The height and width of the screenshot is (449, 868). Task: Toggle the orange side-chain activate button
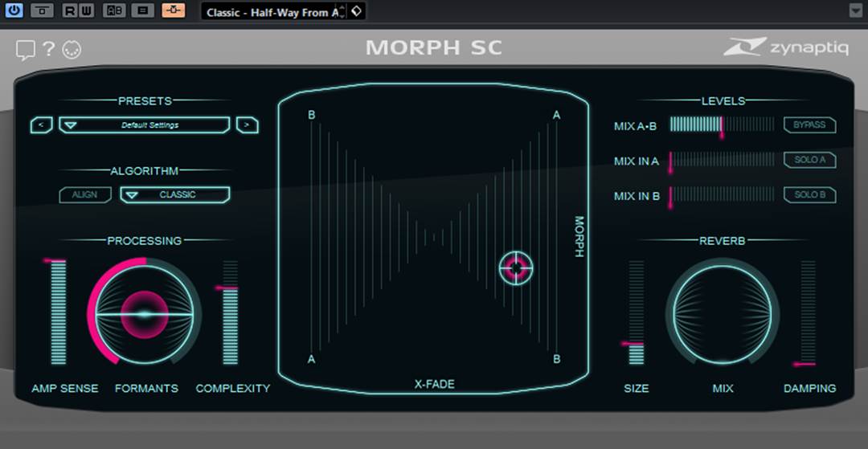174,10
